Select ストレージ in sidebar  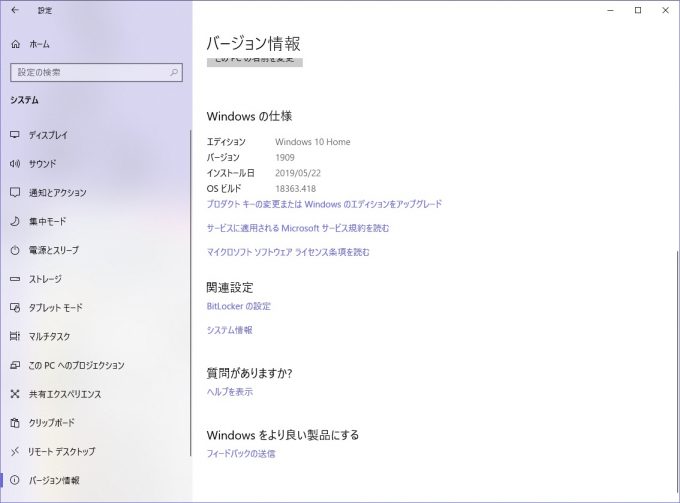(x=95, y=279)
